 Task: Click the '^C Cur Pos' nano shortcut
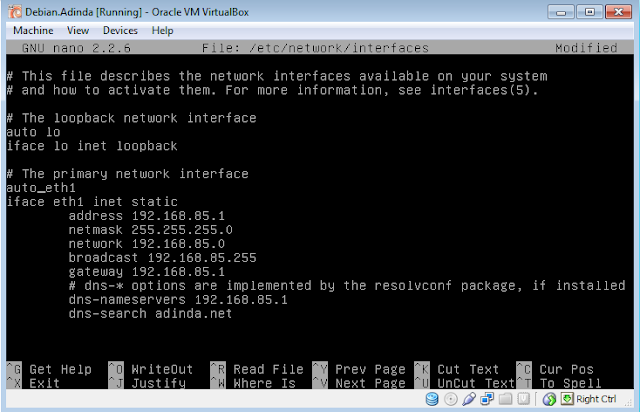(x=555, y=369)
